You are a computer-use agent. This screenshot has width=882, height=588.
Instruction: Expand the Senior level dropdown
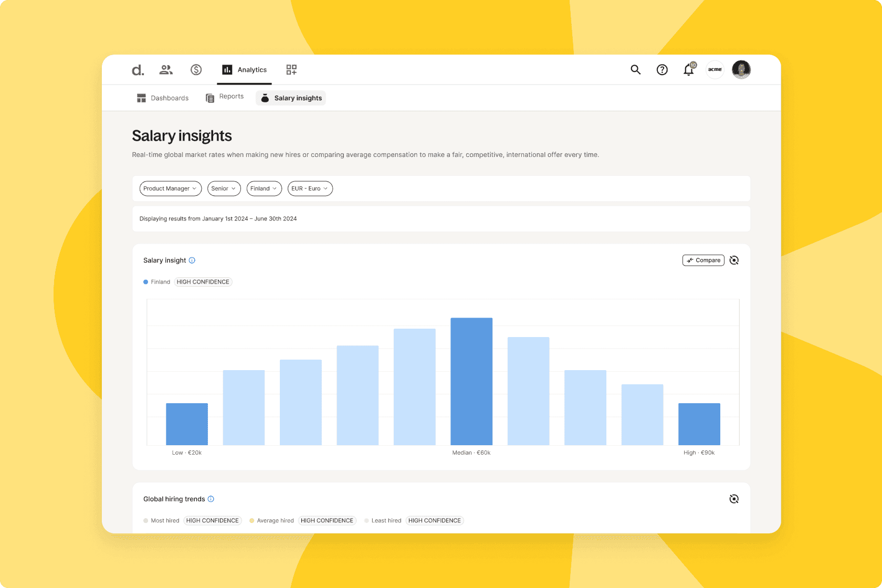(224, 188)
